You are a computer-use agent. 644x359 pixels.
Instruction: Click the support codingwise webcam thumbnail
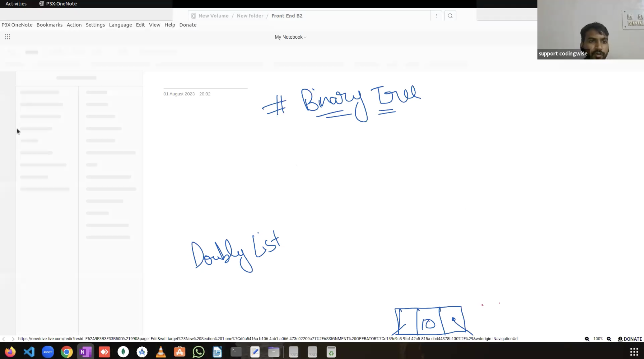point(591,30)
